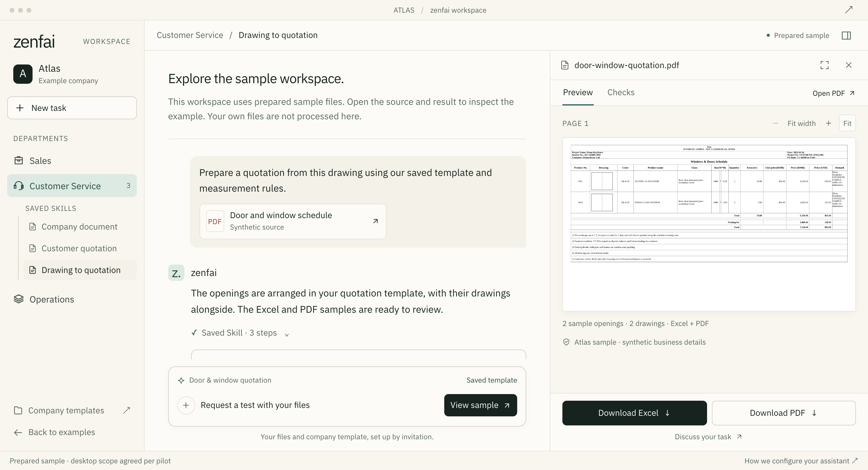Zoom in the preview with plus icon
The width and height of the screenshot is (868, 470).
click(x=828, y=123)
